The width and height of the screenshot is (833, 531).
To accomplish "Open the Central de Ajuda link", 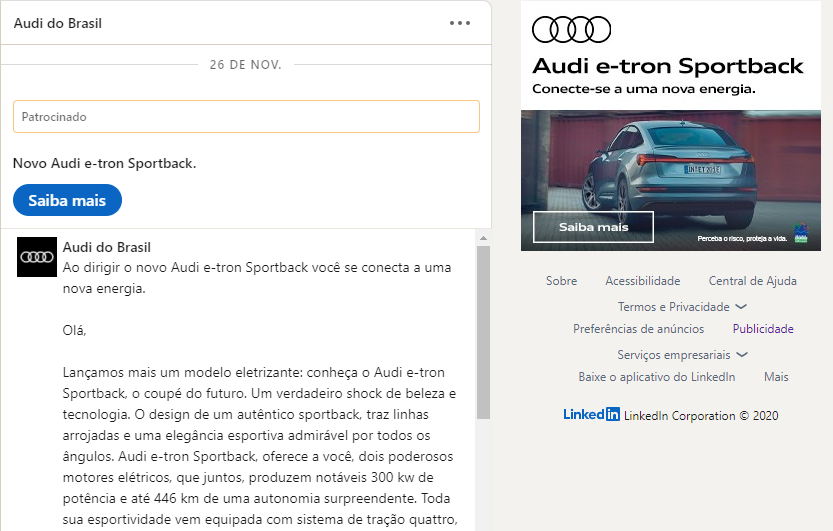I will tap(753, 281).
